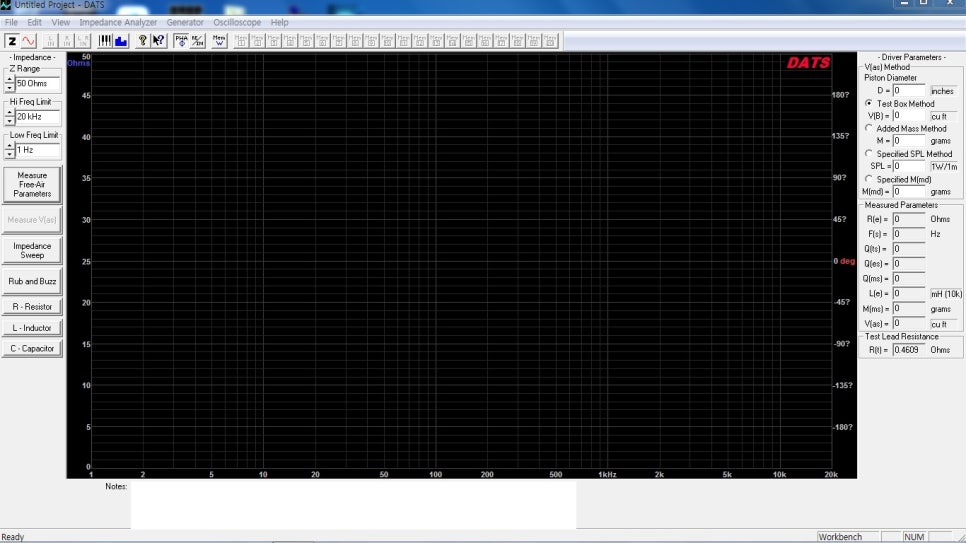Click the vertical bars display icon
This screenshot has height=543, width=966.
[105, 41]
